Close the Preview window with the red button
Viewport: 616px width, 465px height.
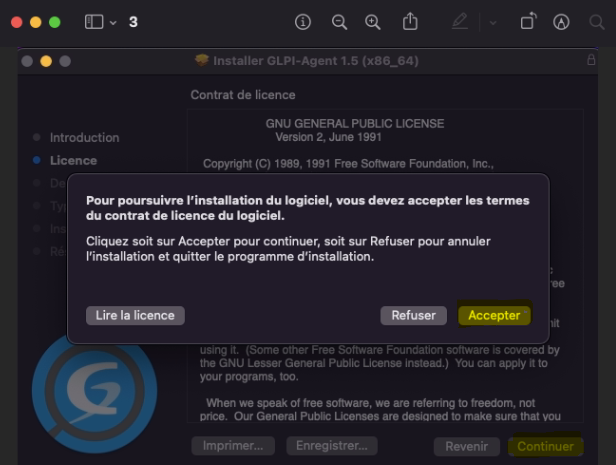point(16,22)
